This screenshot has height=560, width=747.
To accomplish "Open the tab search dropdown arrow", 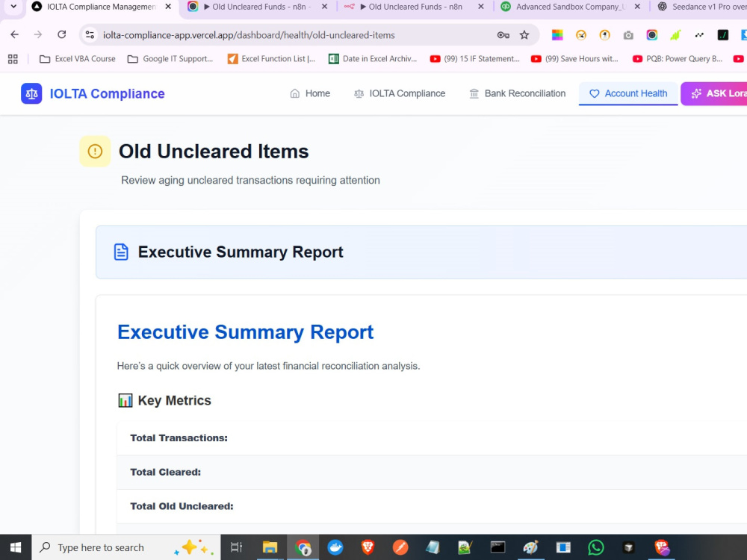I will point(13,7).
